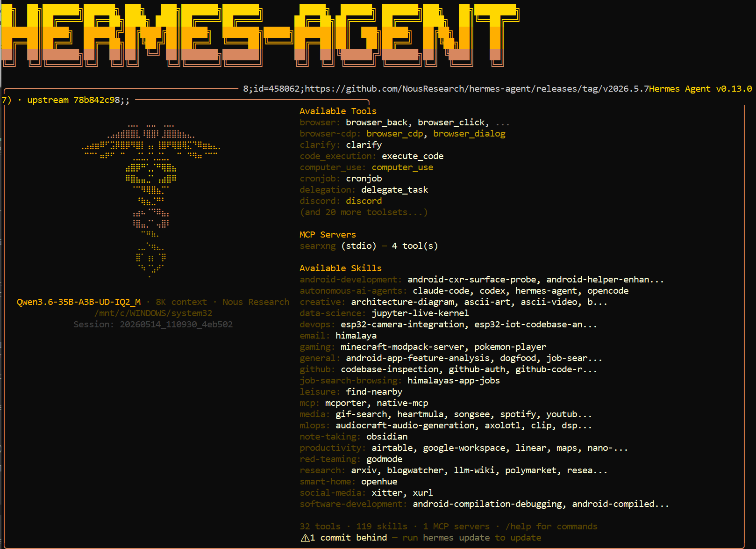This screenshot has height=549, width=756.
Task: Click the "ascii-art" skill
Action: (x=487, y=302)
